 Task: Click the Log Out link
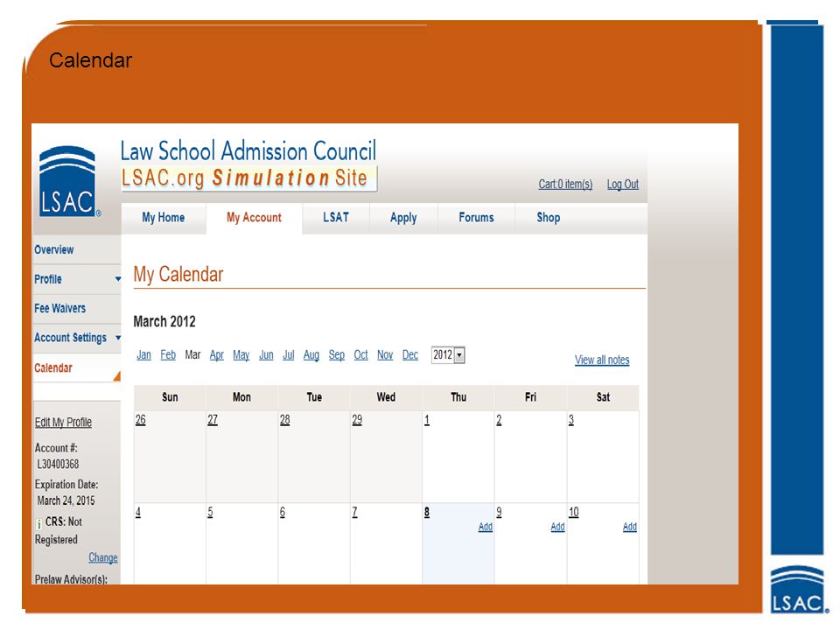click(622, 185)
